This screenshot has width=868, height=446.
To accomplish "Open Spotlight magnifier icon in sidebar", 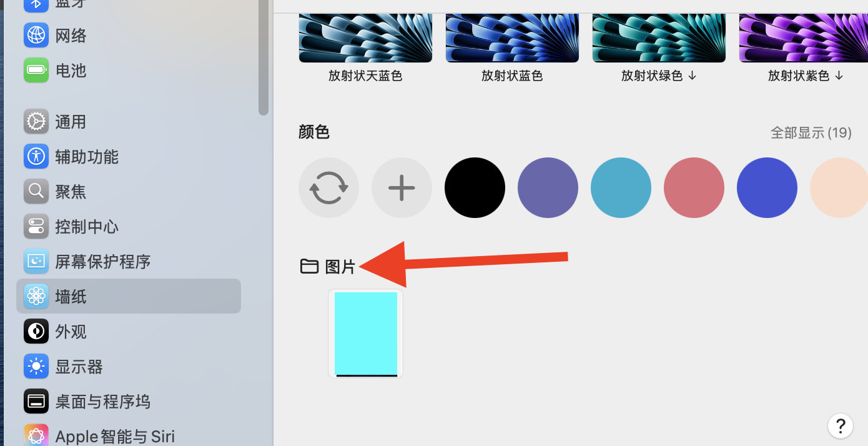I will [36, 191].
